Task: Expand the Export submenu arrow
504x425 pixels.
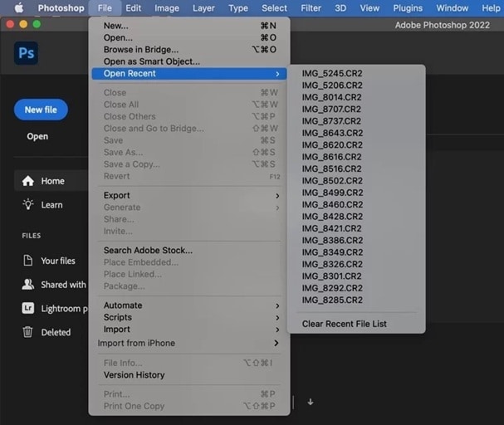Action: [x=277, y=196]
